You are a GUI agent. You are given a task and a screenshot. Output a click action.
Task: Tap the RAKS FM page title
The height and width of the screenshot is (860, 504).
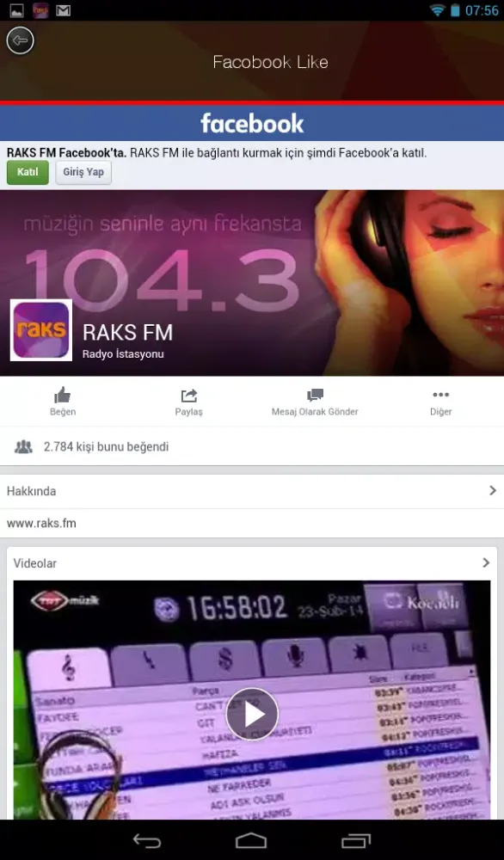tap(128, 332)
